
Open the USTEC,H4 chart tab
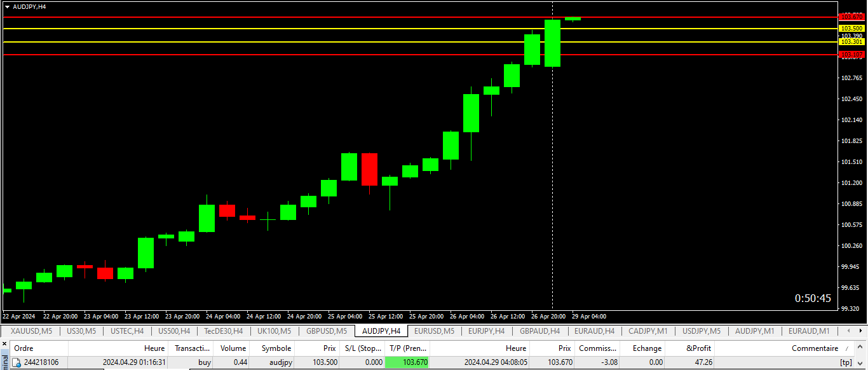tap(127, 331)
